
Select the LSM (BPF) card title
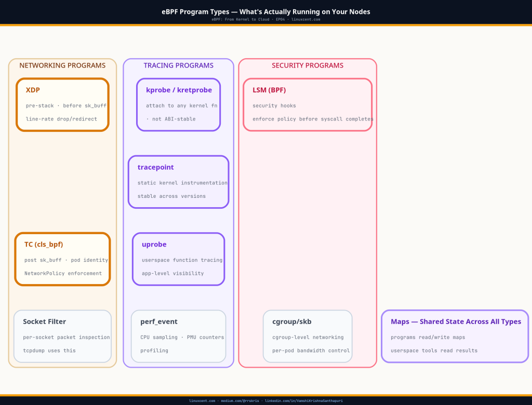click(269, 90)
